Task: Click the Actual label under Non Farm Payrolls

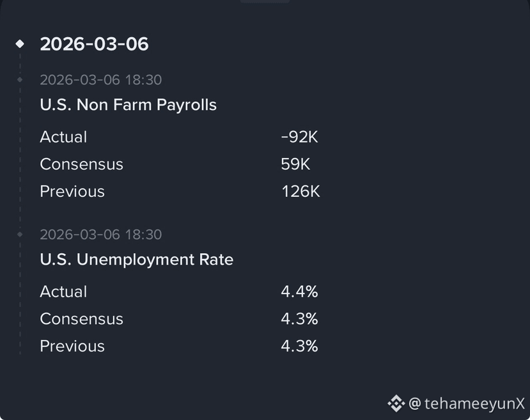Action: pos(63,137)
